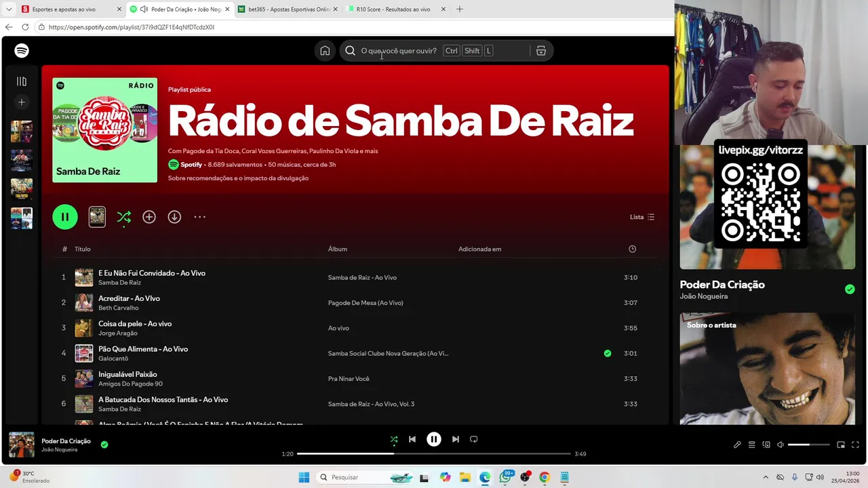Open the Spotify home page icon

click(325, 51)
